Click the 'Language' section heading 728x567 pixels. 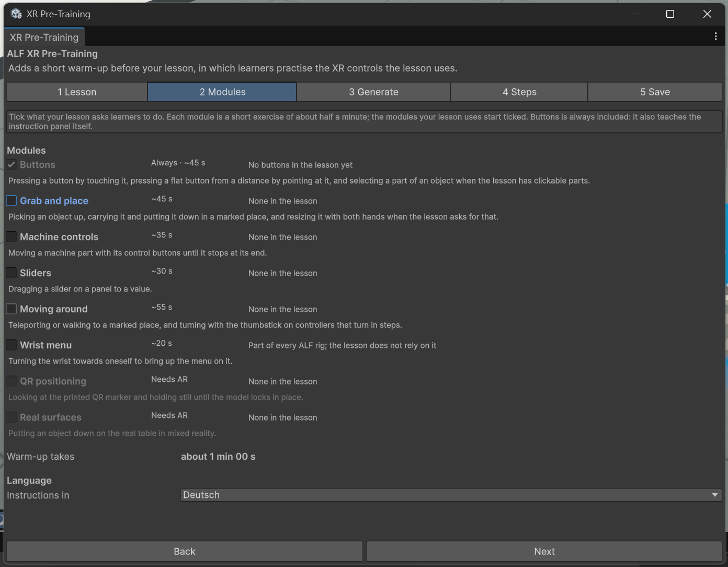click(x=29, y=480)
